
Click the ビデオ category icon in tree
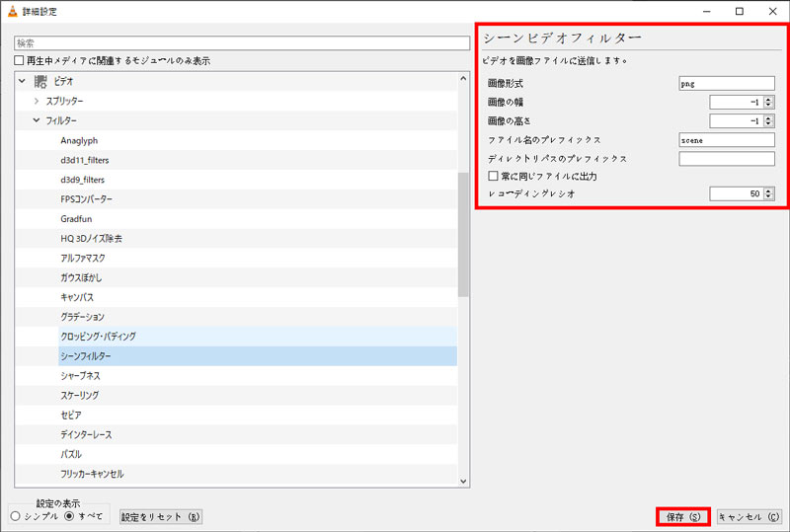[x=40, y=81]
